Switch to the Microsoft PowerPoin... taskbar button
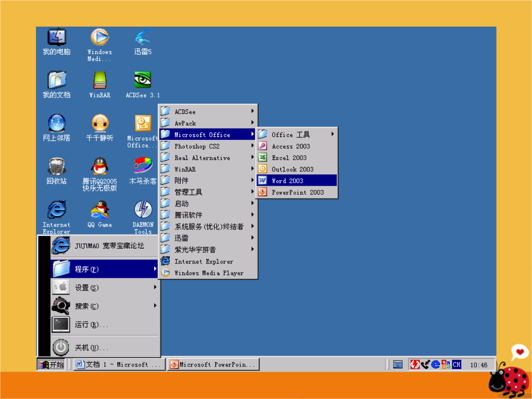The image size is (532, 399). tap(213, 365)
